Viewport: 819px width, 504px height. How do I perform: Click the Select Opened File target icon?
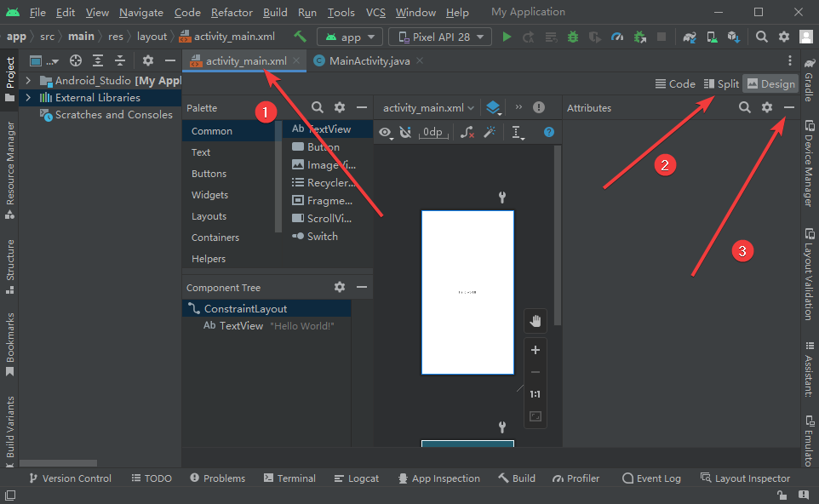coord(76,60)
